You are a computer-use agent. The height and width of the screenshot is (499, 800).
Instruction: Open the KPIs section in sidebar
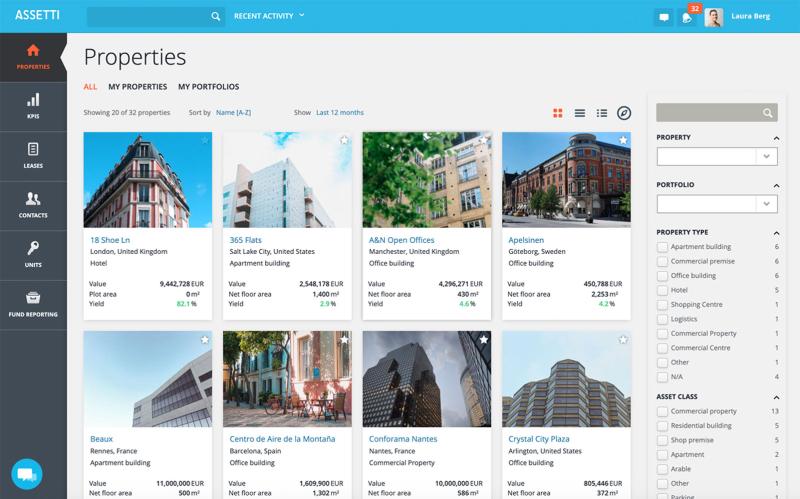(x=33, y=107)
